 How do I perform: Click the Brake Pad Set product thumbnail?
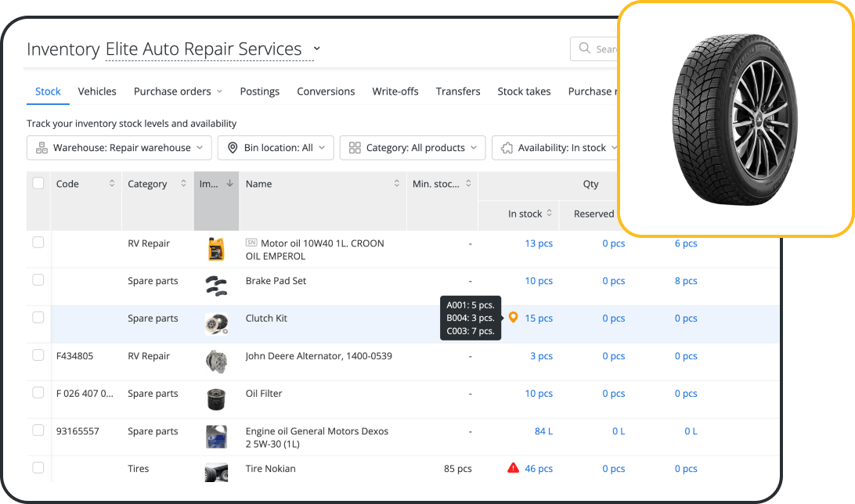[216, 283]
